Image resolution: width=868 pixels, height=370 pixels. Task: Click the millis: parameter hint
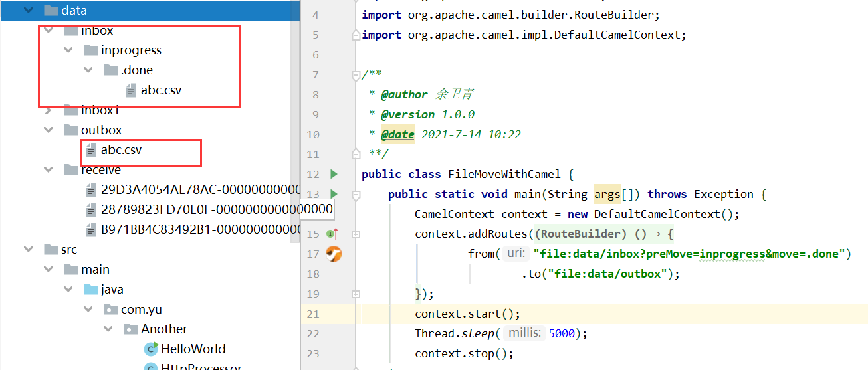(525, 333)
